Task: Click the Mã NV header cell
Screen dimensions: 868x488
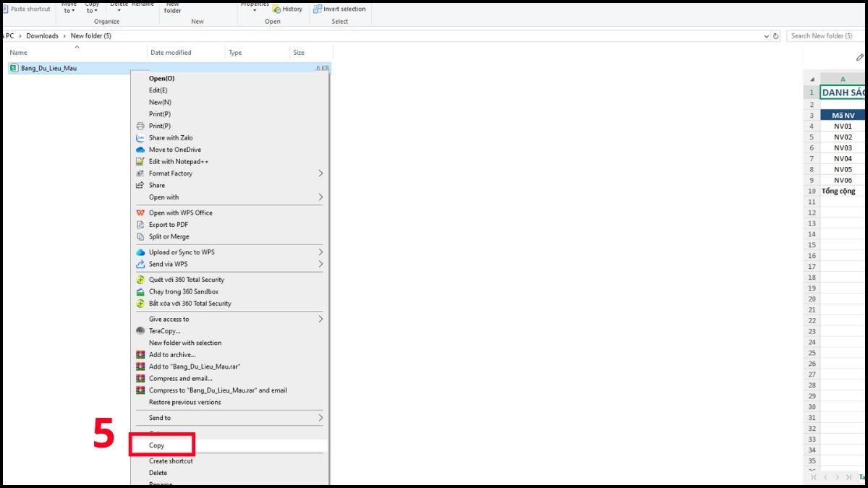Action: pyautogui.click(x=843, y=115)
